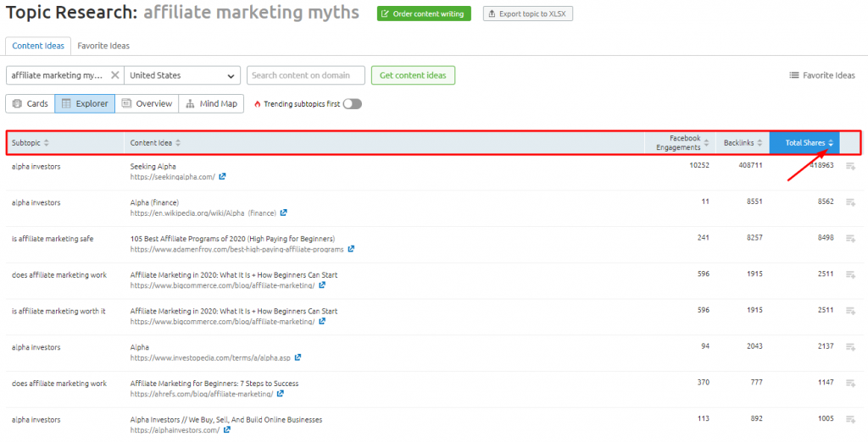Open ahrefs.com blog external link icon

tap(281, 394)
